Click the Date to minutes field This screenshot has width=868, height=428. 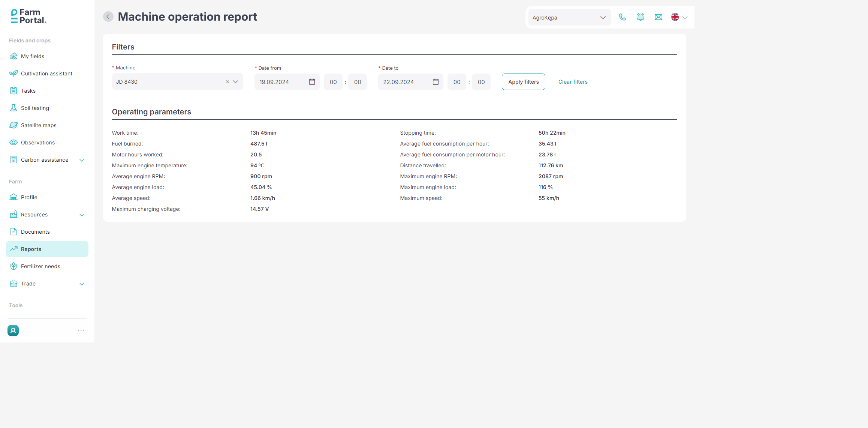click(481, 82)
